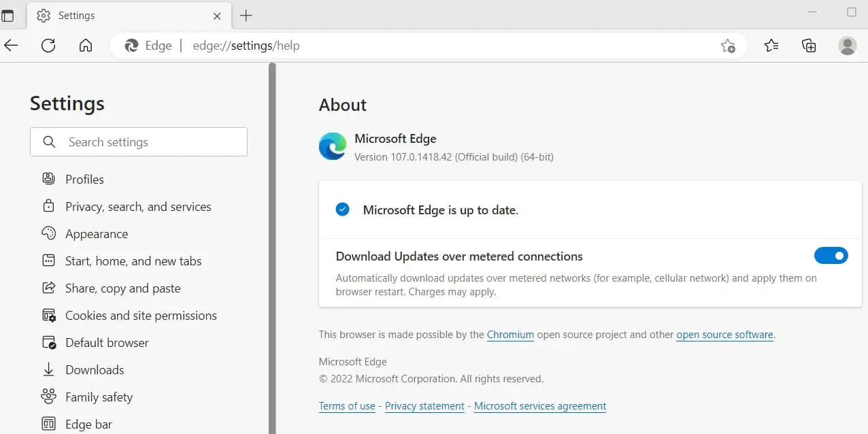Open Profiles settings section
The width and height of the screenshot is (868, 434).
(84, 180)
